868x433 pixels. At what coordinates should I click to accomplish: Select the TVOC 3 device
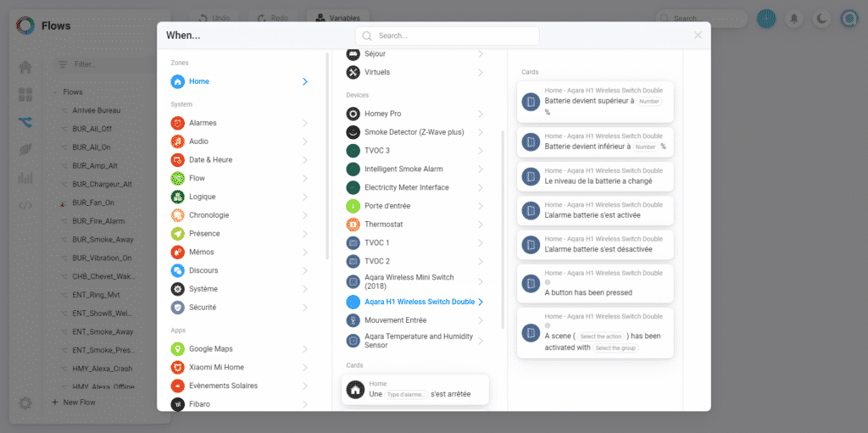[415, 151]
